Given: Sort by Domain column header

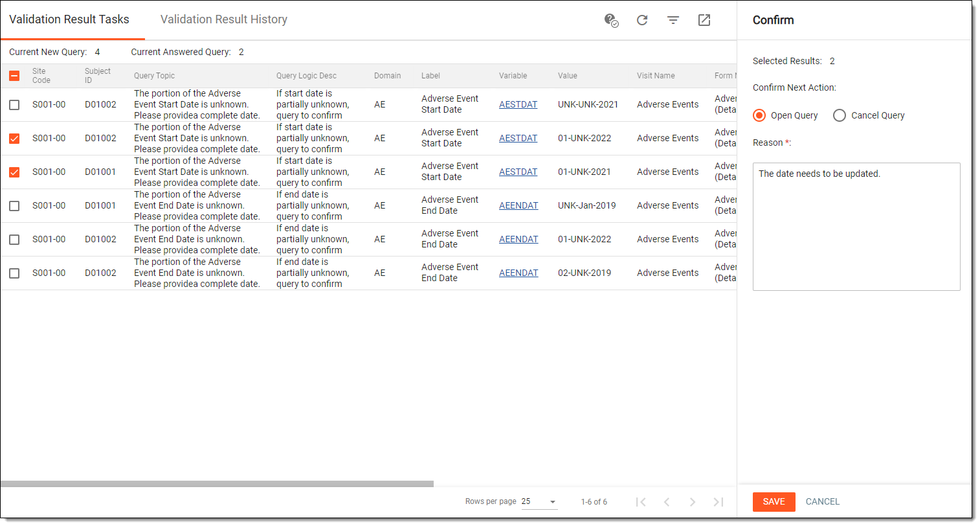Looking at the screenshot, I should tap(387, 76).
